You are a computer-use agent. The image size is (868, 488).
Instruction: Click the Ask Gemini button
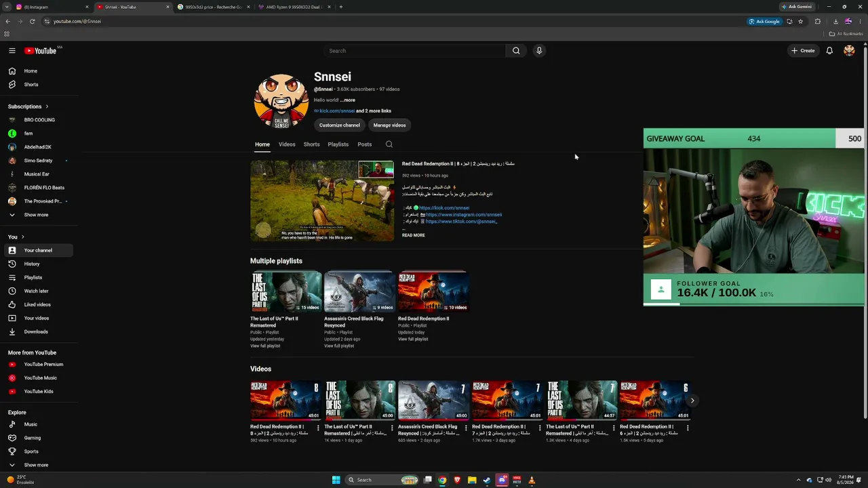coord(797,7)
